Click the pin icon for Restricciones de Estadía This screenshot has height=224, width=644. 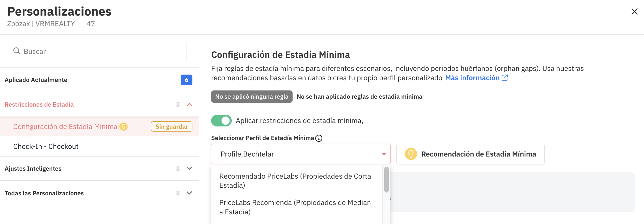point(178,105)
